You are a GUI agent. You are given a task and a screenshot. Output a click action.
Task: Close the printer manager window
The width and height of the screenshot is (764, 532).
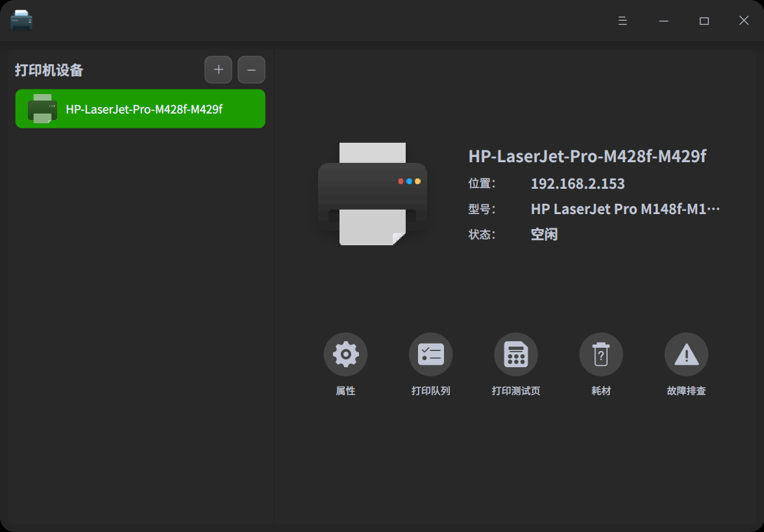(743, 21)
